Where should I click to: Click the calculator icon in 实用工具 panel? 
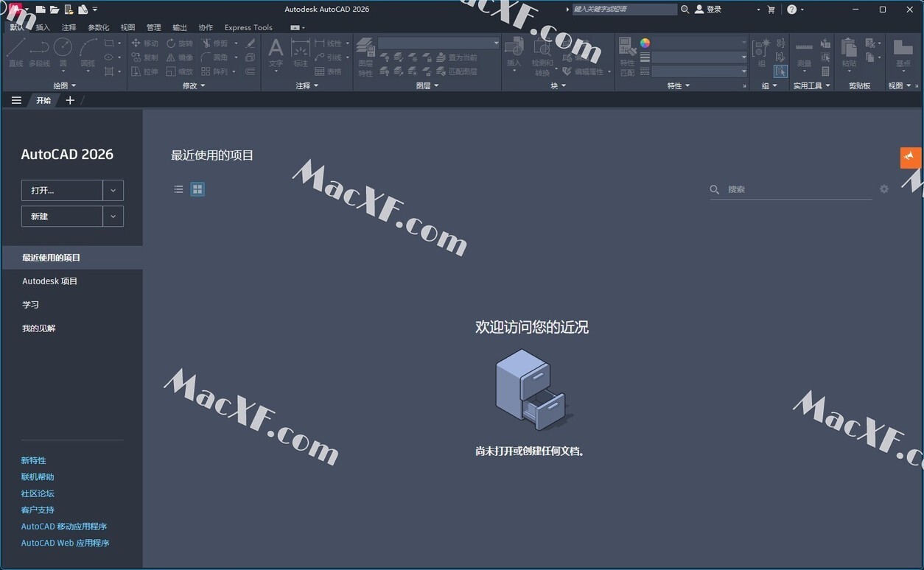(x=825, y=71)
